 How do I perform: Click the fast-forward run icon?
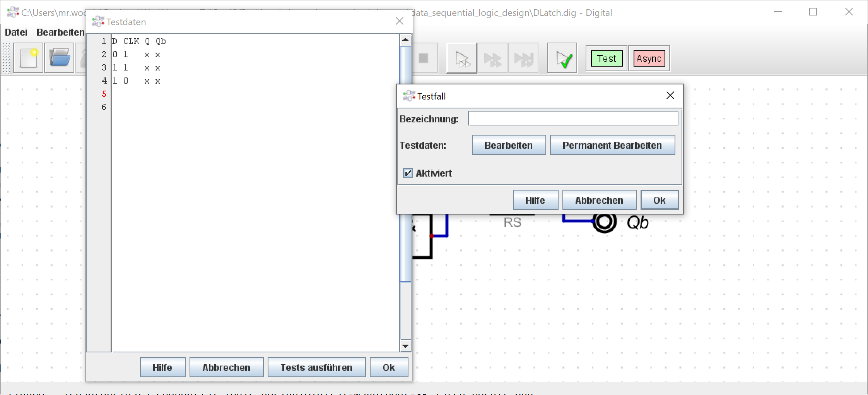click(492, 58)
